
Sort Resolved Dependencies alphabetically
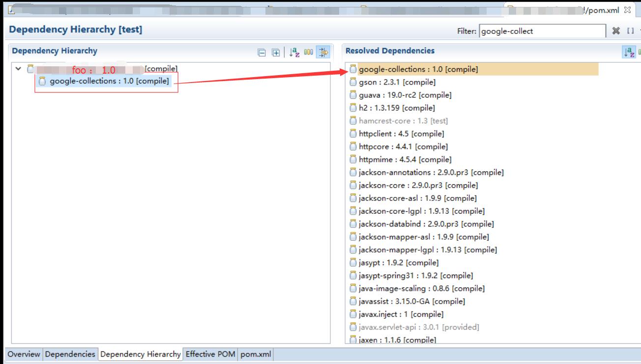[x=629, y=52]
